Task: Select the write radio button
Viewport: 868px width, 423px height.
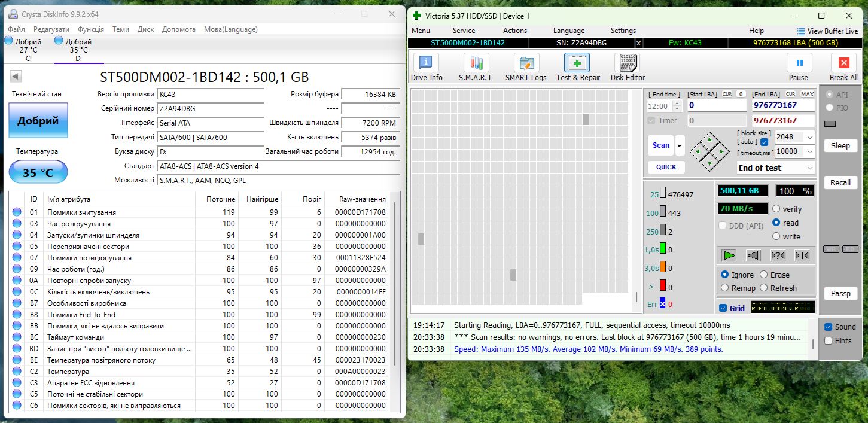Action: (776, 236)
